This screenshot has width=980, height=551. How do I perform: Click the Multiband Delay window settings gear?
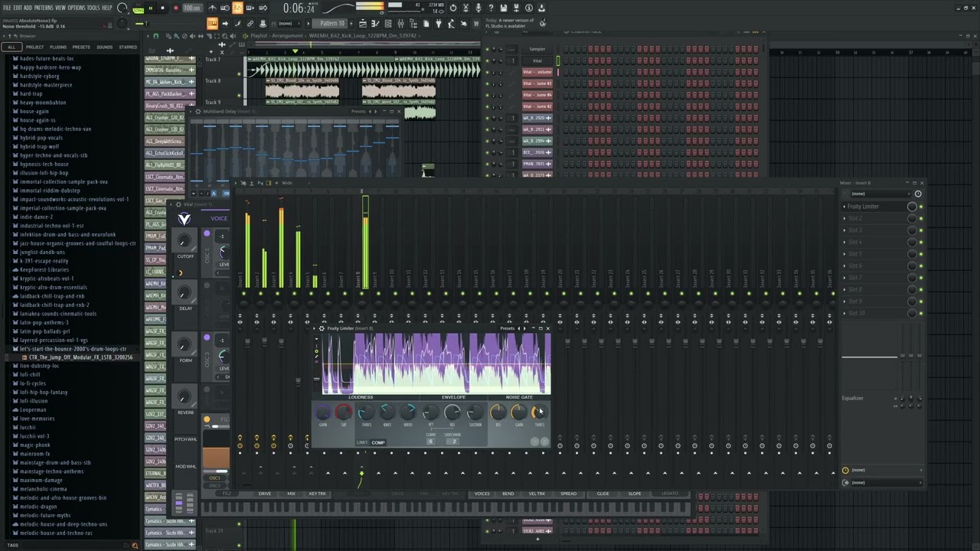point(198,111)
